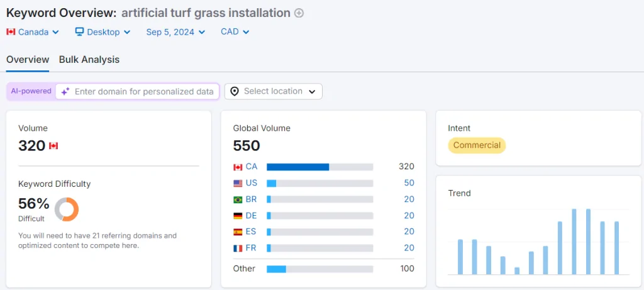Click the Other volume progress bar
The width and height of the screenshot is (644, 290).
click(320, 269)
